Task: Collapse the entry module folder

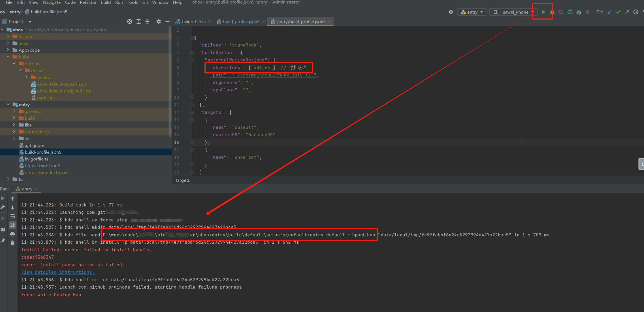Action: point(8,104)
